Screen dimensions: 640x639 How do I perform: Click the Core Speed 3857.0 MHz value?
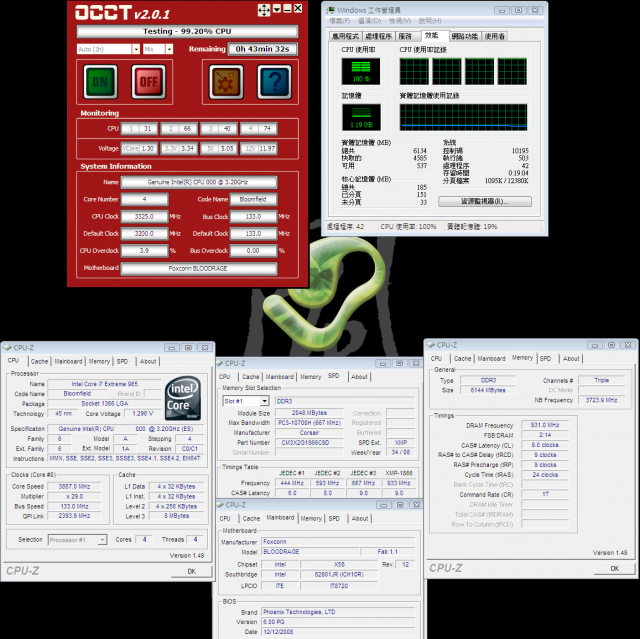tap(74, 486)
